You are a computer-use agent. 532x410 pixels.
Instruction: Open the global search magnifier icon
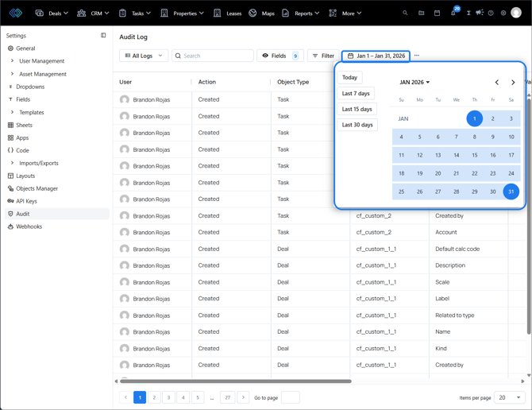coord(405,13)
